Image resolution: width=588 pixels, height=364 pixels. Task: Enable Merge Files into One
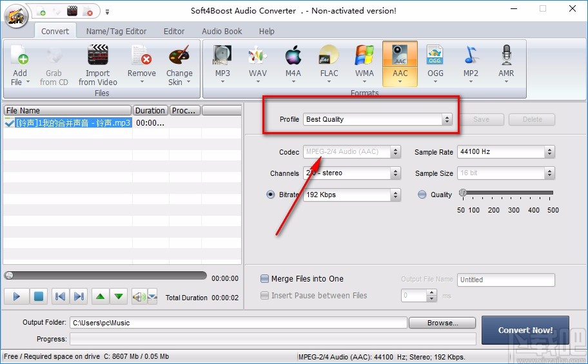click(x=264, y=278)
